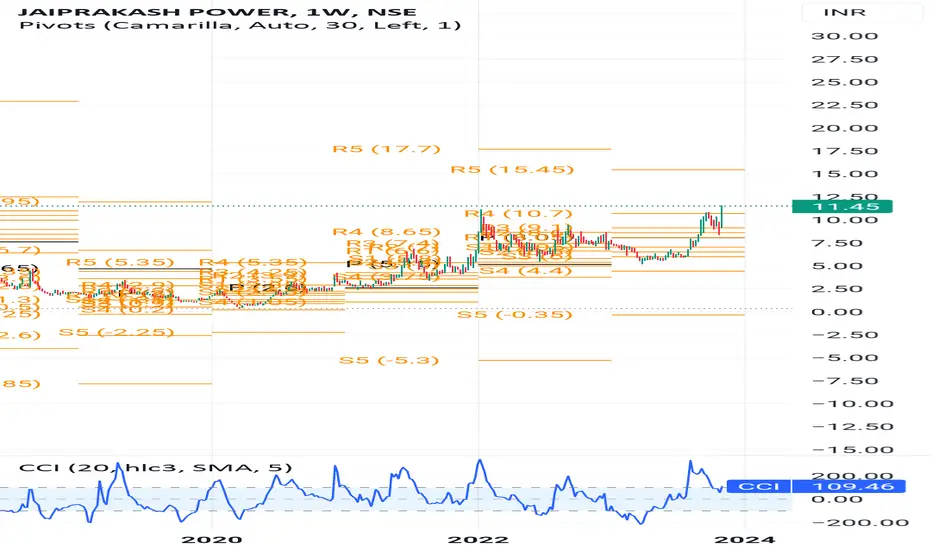Click 20.00 on the price scale

[845, 128]
